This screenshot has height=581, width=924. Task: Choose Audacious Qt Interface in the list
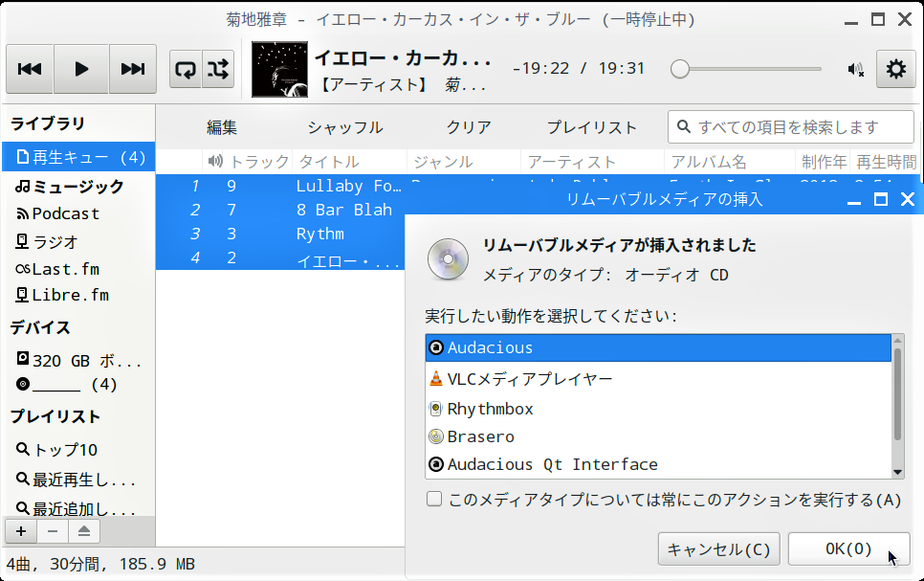[658, 465]
